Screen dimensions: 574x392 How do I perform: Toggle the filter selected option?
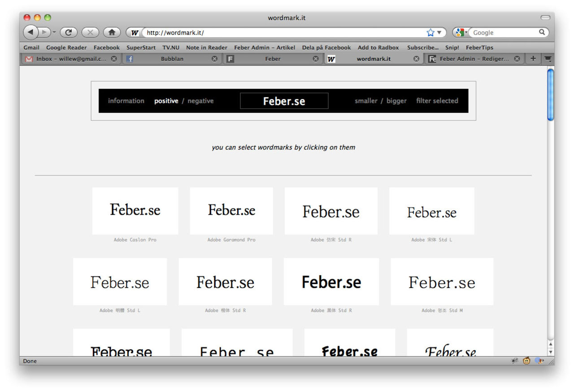[437, 101]
